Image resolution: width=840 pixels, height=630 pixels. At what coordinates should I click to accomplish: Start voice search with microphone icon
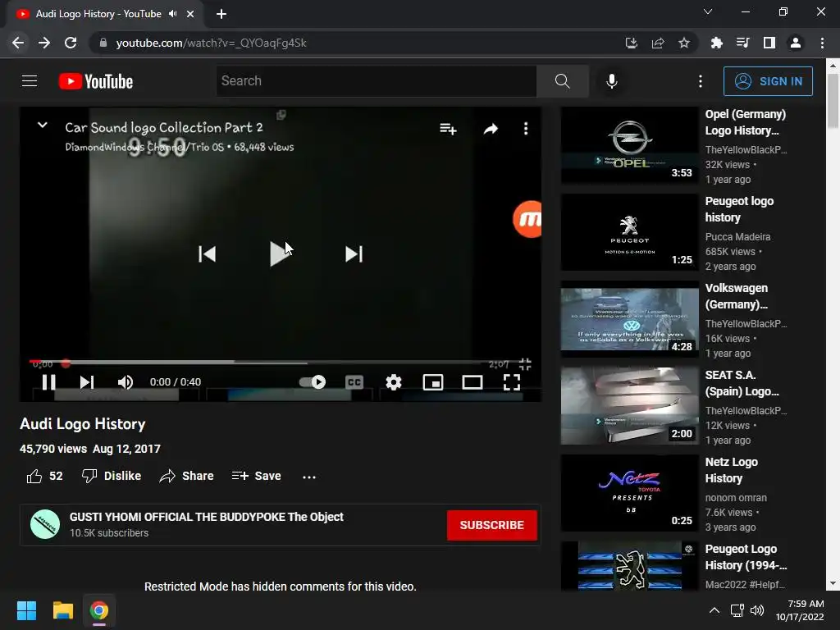(612, 81)
